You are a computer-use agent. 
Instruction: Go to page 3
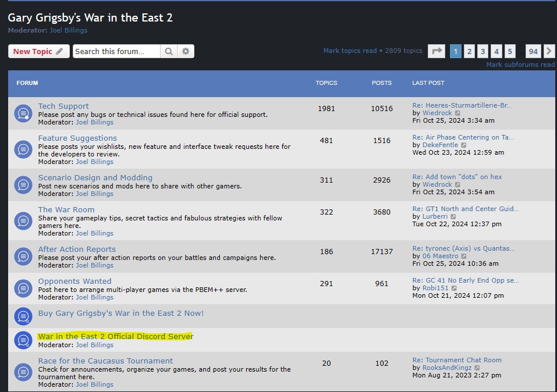(x=483, y=52)
